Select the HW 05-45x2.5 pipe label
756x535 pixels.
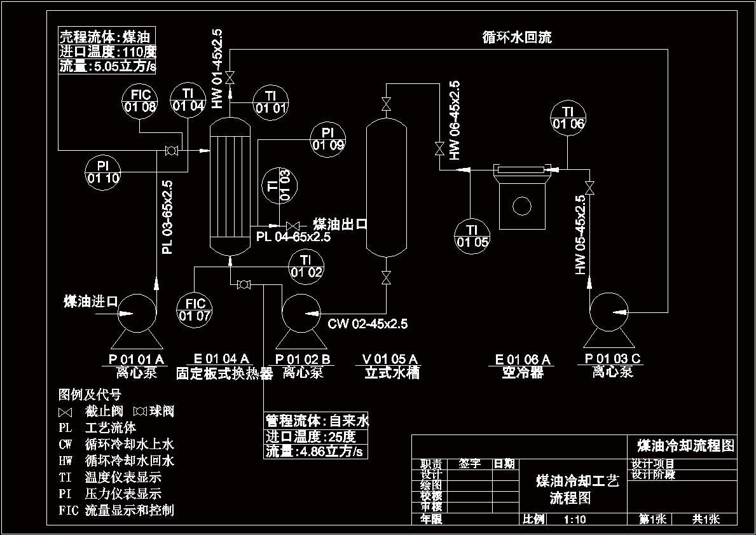point(581,235)
